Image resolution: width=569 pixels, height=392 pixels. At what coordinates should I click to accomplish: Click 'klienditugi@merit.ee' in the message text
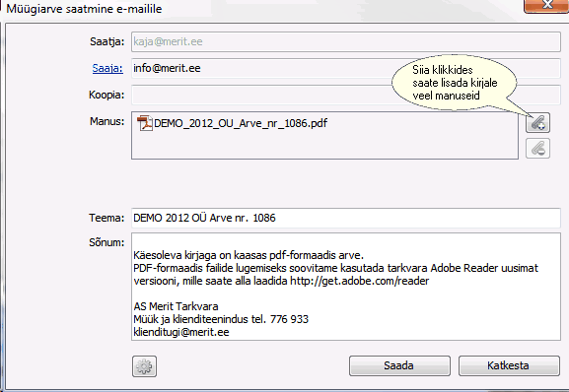181,332
